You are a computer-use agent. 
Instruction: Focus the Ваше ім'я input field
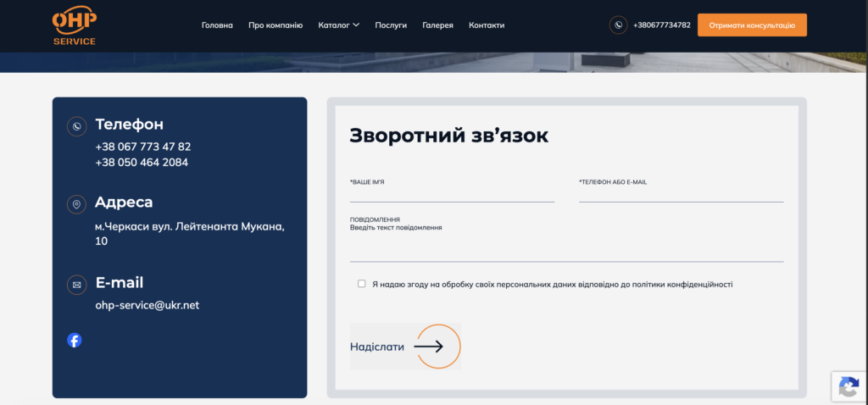[x=453, y=194]
